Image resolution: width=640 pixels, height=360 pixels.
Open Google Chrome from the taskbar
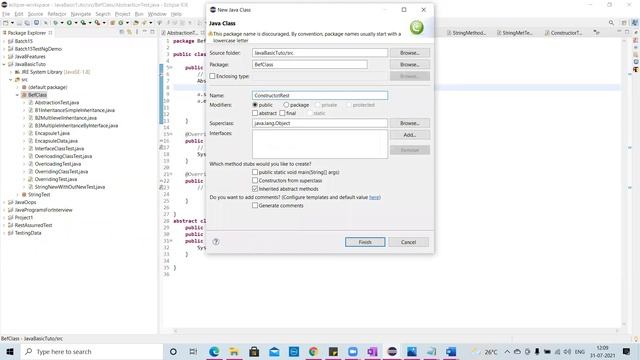tap(313, 351)
